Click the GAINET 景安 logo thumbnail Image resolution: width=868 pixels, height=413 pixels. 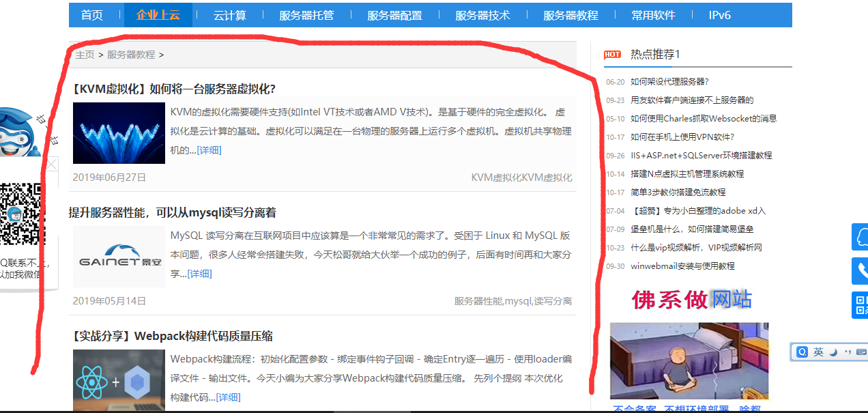tap(119, 257)
